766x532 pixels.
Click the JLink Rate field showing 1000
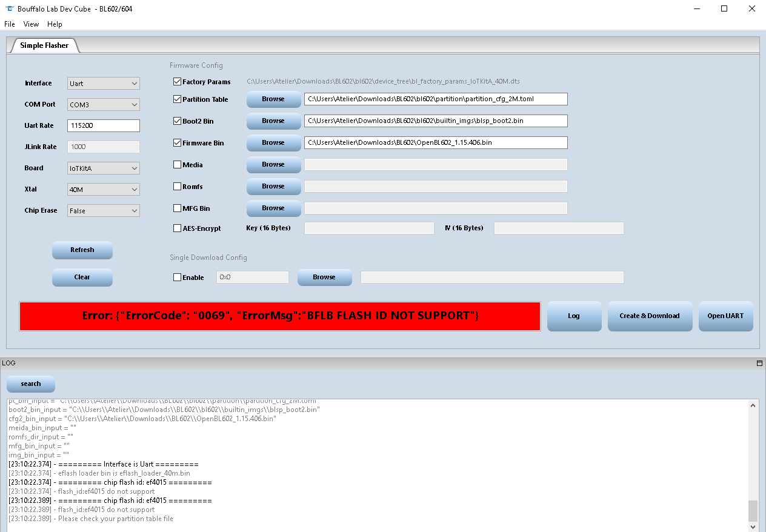(x=104, y=147)
